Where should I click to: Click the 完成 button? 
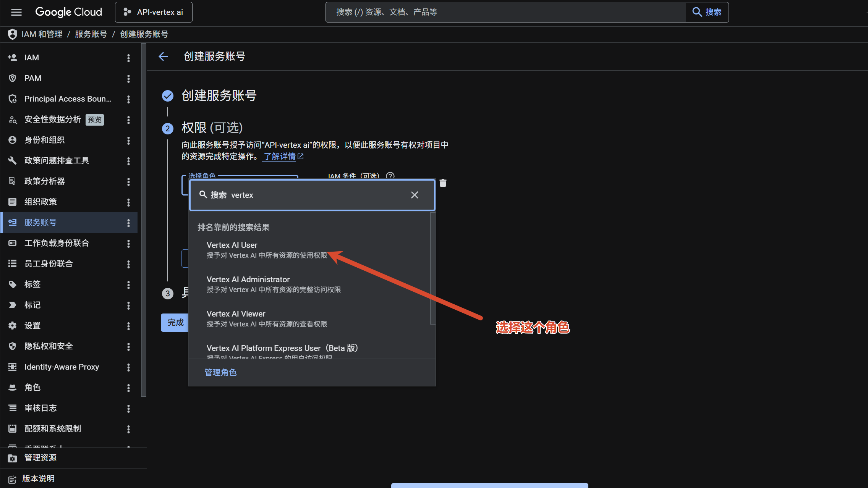coord(175,323)
